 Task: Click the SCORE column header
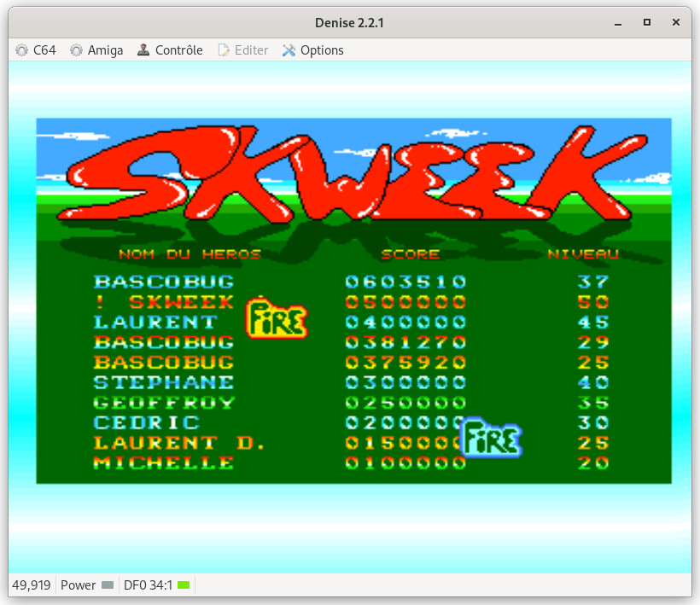pos(411,254)
